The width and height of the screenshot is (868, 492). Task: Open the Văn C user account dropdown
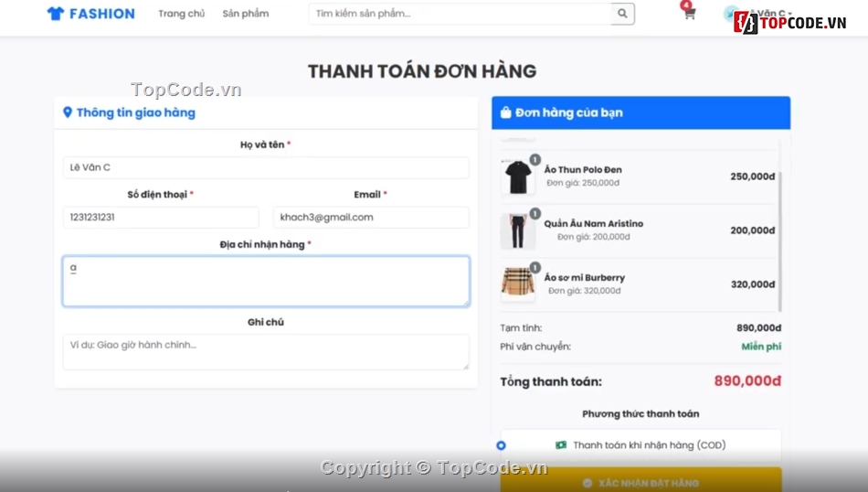coord(758,14)
